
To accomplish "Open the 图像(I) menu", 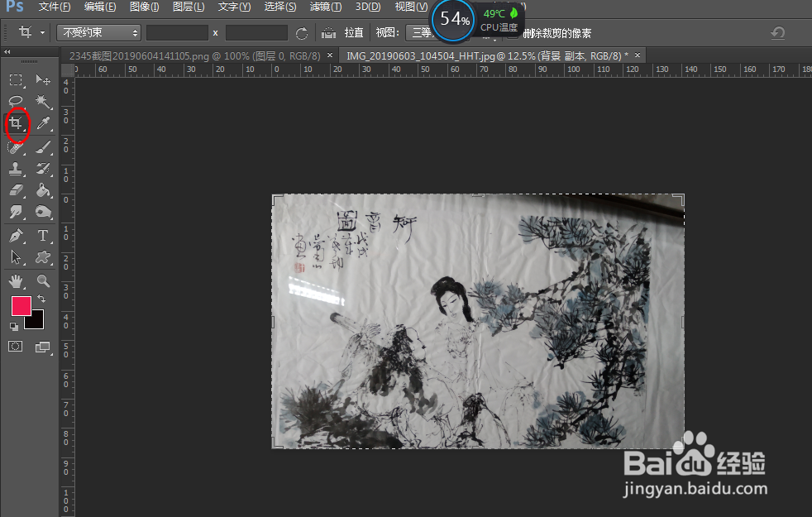I will [145, 7].
